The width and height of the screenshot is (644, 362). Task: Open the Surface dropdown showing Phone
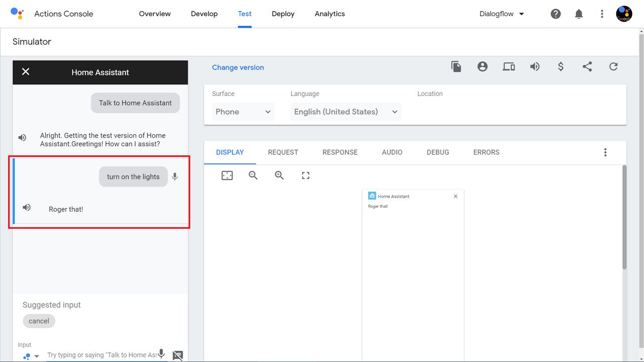(243, 112)
